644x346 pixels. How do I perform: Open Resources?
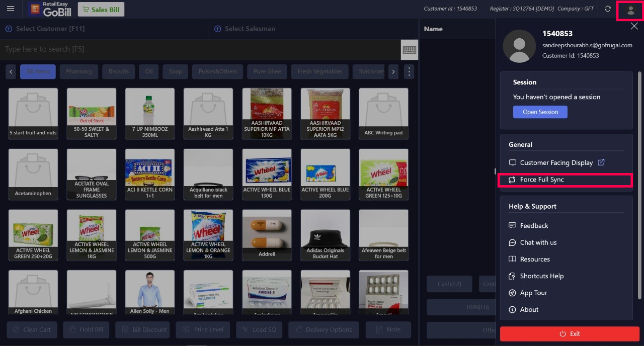(x=535, y=259)
